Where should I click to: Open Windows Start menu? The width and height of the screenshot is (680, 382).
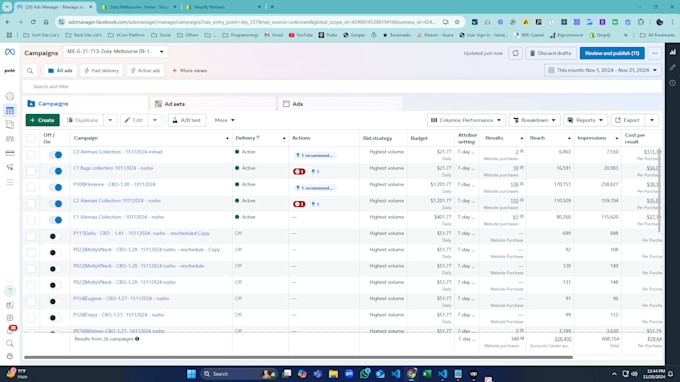pyautogui.click(x=191, y=374)
